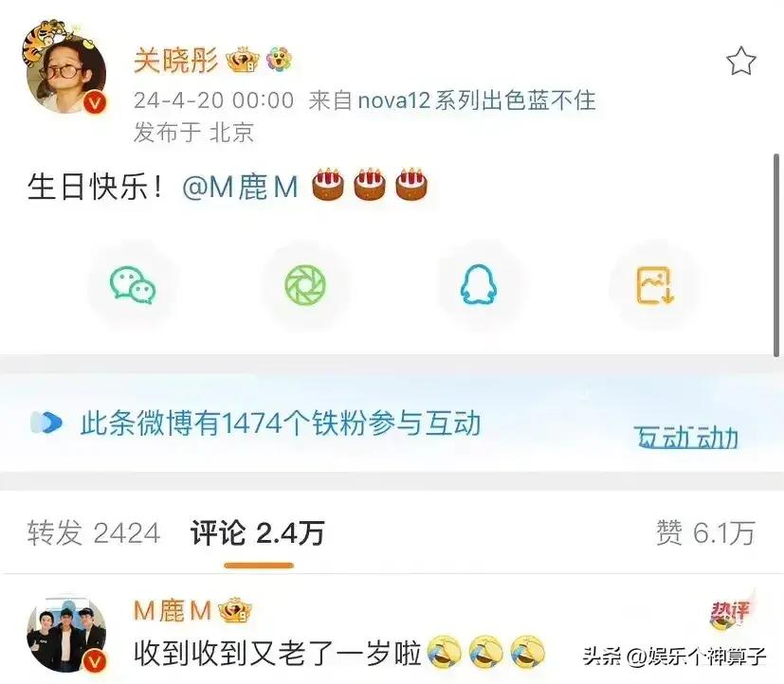Viewport: 784px width, 684px height.
Task: Tap the 热评 hot comment badge
Action: pos(731,613)
